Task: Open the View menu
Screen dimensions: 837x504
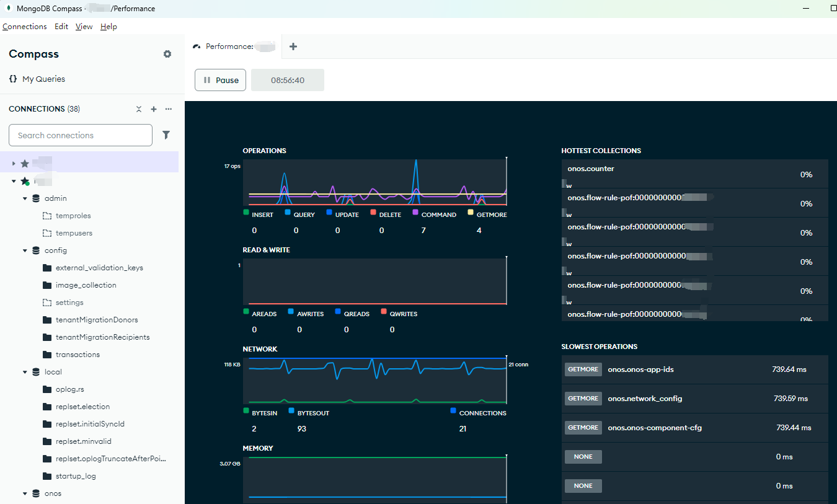Action: (x=84, y=27)
